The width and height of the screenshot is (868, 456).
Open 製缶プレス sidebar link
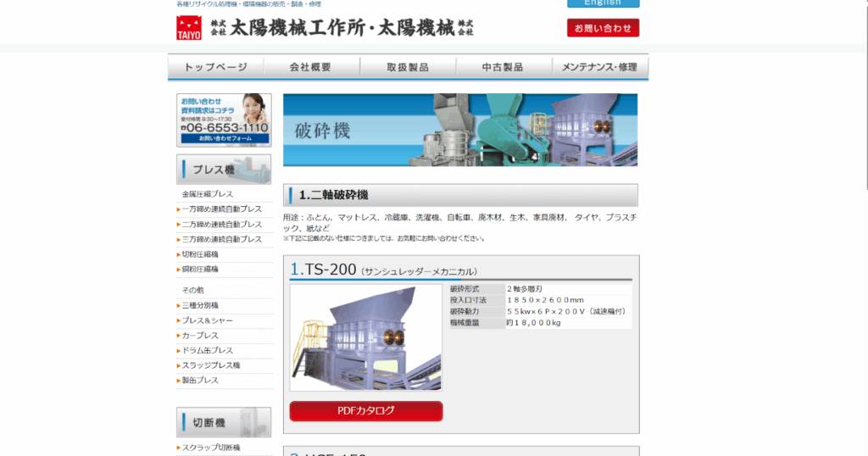tap(200, 381)
